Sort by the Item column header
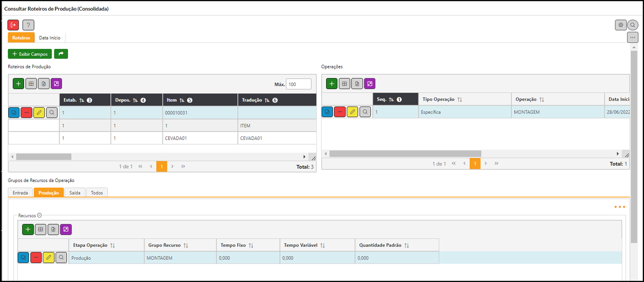Screen dimensions: 644x282 (x=200, y=100)
